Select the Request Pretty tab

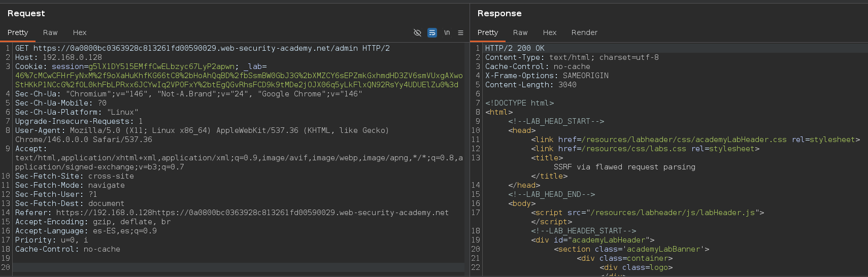(18, 32)
